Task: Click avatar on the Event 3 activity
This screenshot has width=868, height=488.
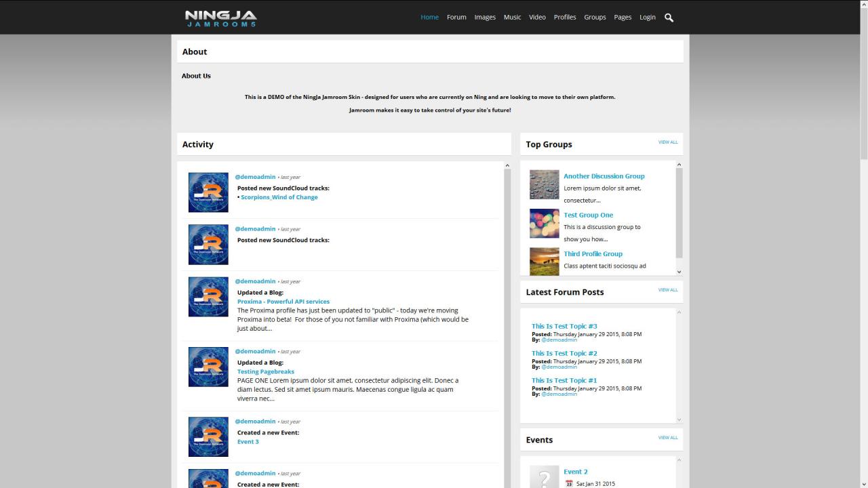Action: click(208, 437)
